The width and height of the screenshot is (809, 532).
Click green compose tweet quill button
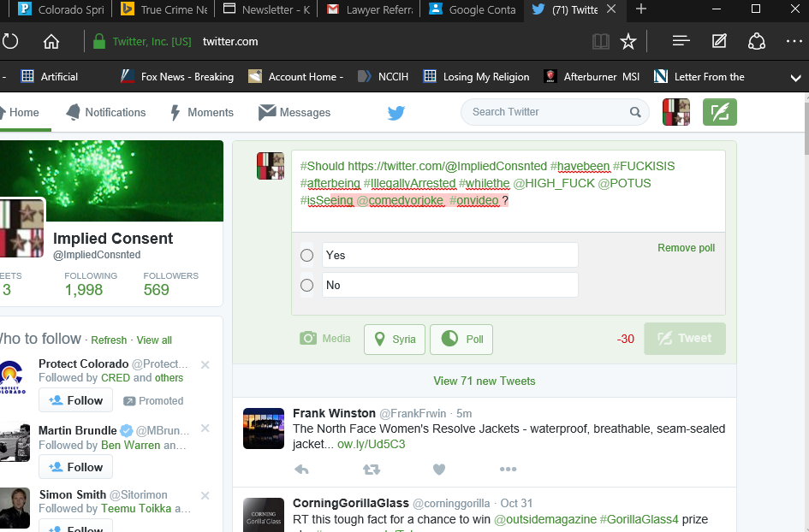tap(720, 112)
